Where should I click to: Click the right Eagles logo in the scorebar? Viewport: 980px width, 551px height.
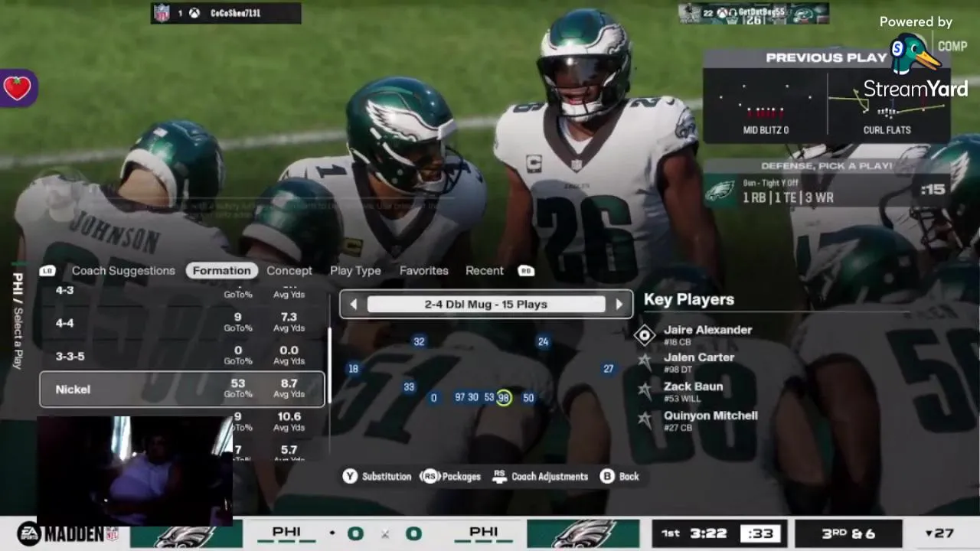[x=584, y=533]
